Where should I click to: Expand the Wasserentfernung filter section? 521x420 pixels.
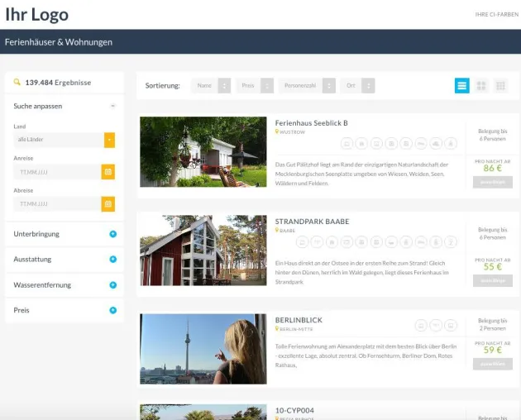[113, 284]
